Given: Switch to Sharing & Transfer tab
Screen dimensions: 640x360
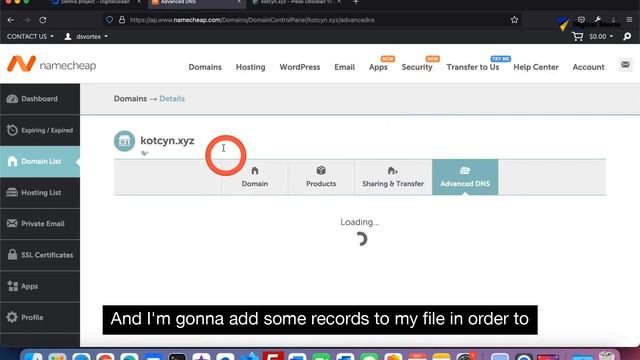Looking at the screenshot, I should [393, 177].
